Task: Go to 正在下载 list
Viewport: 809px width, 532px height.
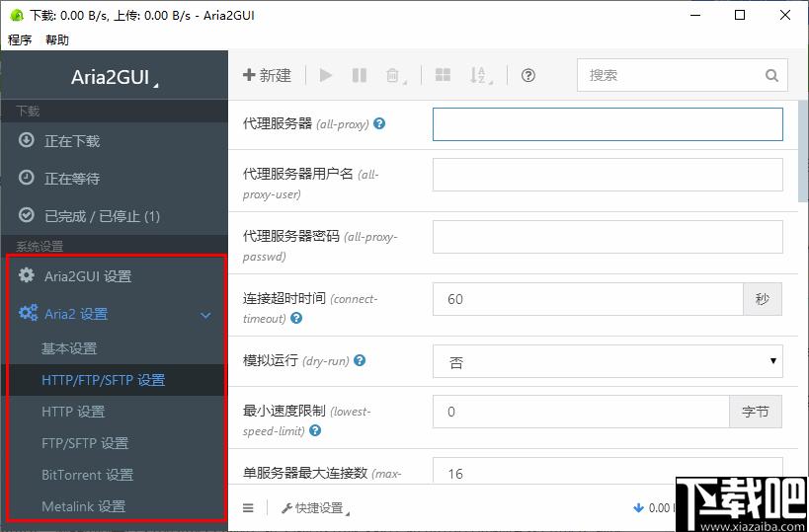Action: (x=114, y=141)
